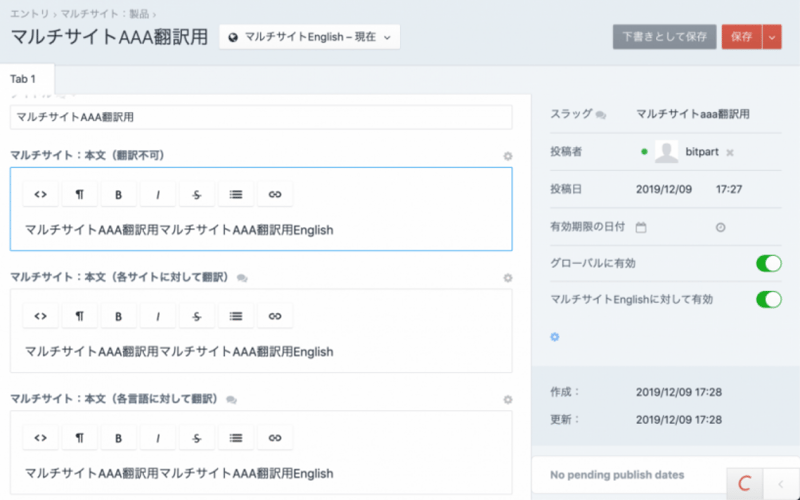Disable マルチサイトEnglishに対して有効 switch
This screenshot has height=500, width=800.
click(x=767, y=299)
